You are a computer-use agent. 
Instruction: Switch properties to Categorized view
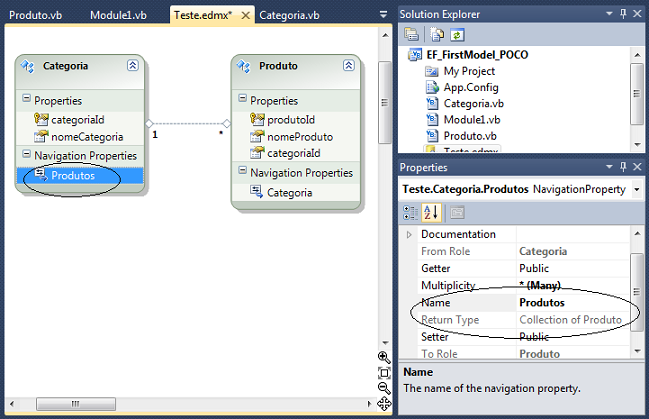pos(411,212)
